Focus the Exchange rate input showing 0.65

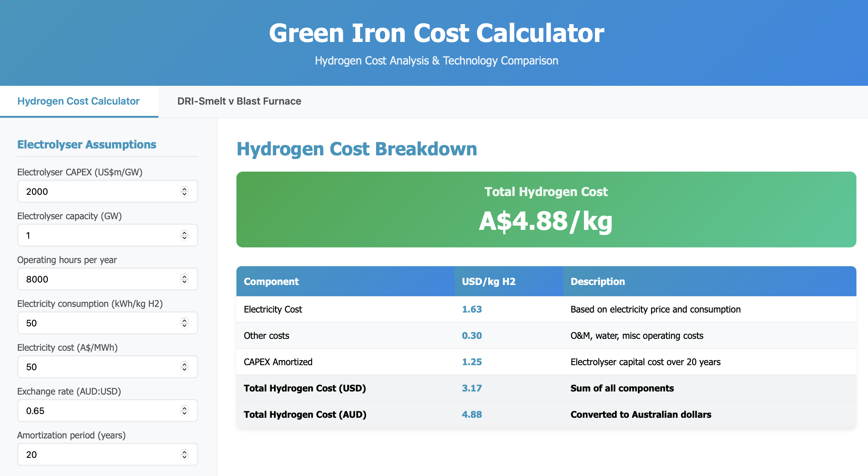coord(98,410)
